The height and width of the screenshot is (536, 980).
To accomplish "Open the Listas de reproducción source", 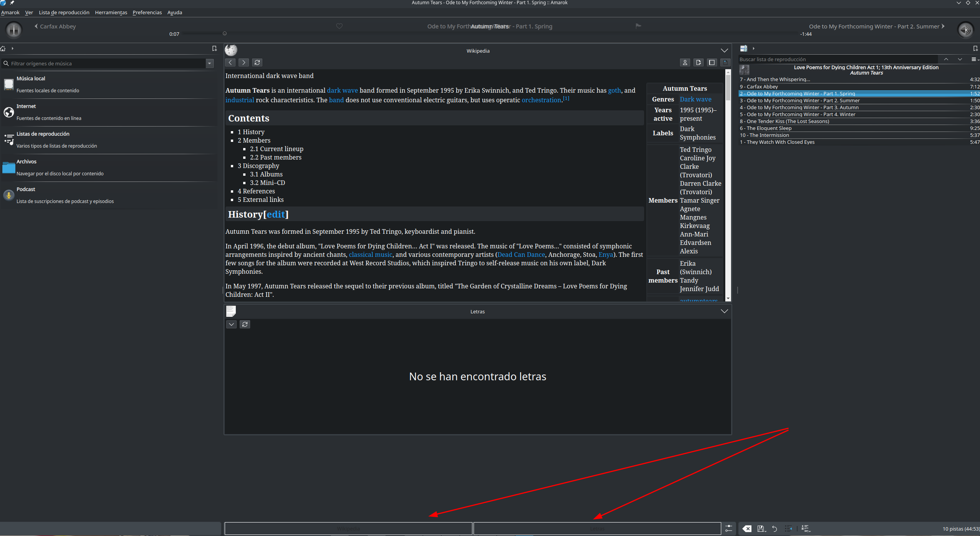I will point(109,140).
